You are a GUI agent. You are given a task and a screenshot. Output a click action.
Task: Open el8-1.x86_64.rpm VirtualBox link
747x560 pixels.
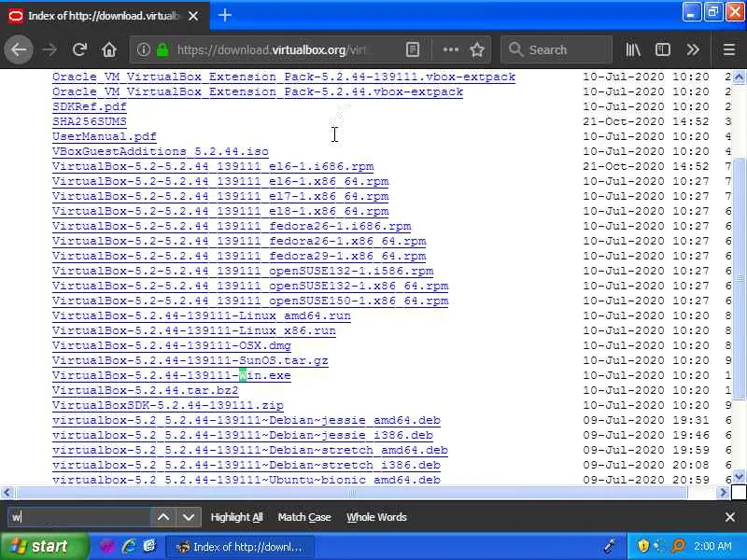(x=220, y=211)
